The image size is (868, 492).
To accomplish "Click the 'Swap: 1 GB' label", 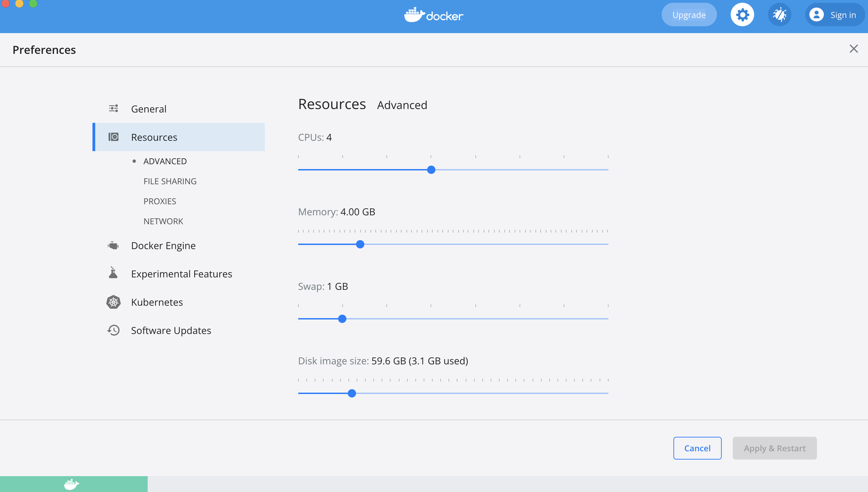I will point(323,286).
